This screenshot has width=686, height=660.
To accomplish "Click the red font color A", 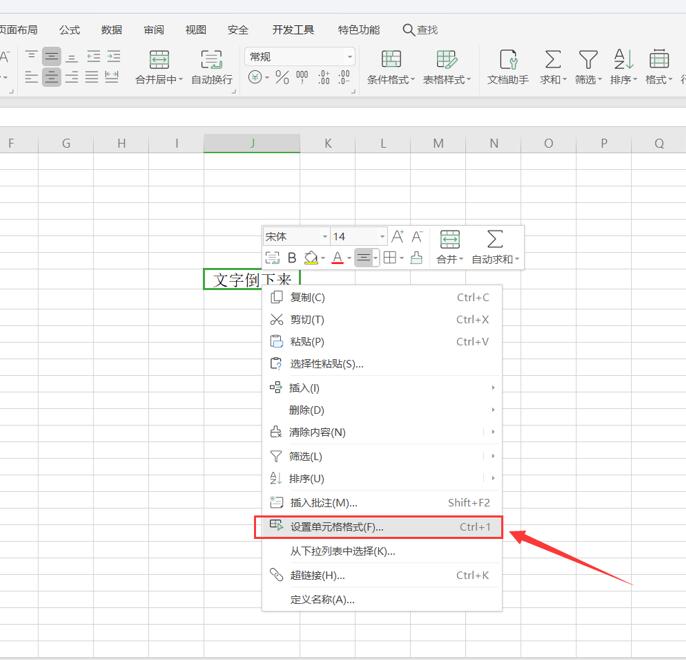I will coord(337,258).
